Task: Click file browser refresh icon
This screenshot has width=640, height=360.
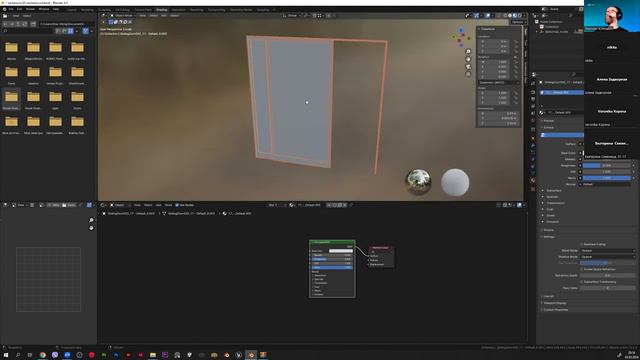Action: (24, 24)
